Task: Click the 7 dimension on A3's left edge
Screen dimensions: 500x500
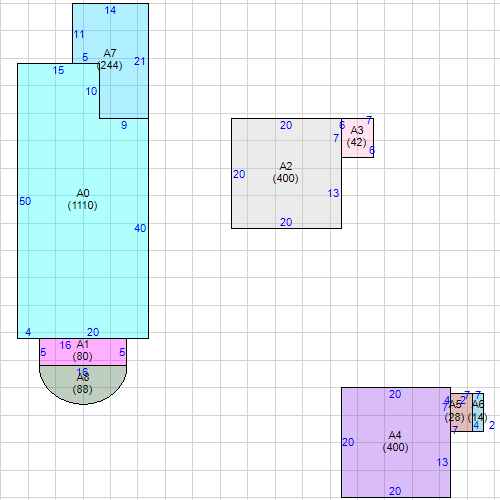Action: click(x=336, y=138)
